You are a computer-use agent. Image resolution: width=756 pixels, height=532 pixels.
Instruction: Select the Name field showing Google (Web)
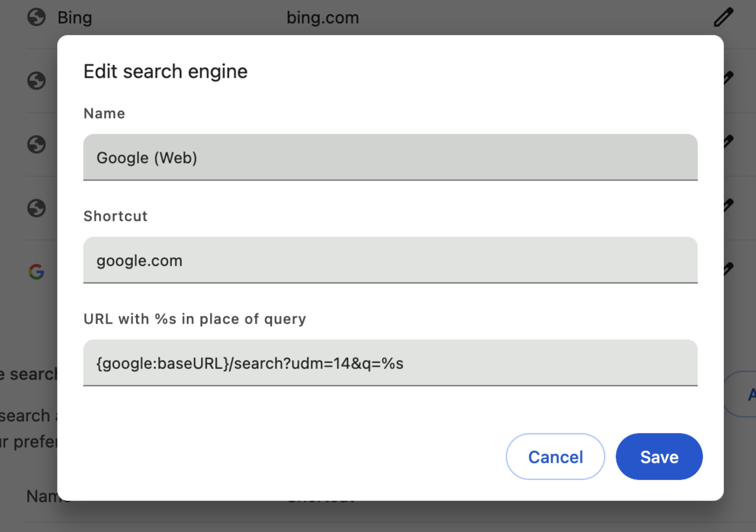pyautogui.click(x=390, y=158)
